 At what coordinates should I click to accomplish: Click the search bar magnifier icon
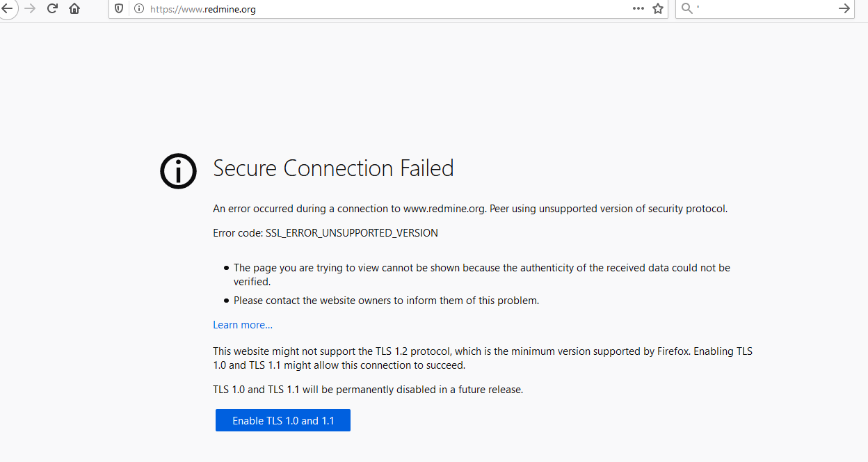pos(687,8)
